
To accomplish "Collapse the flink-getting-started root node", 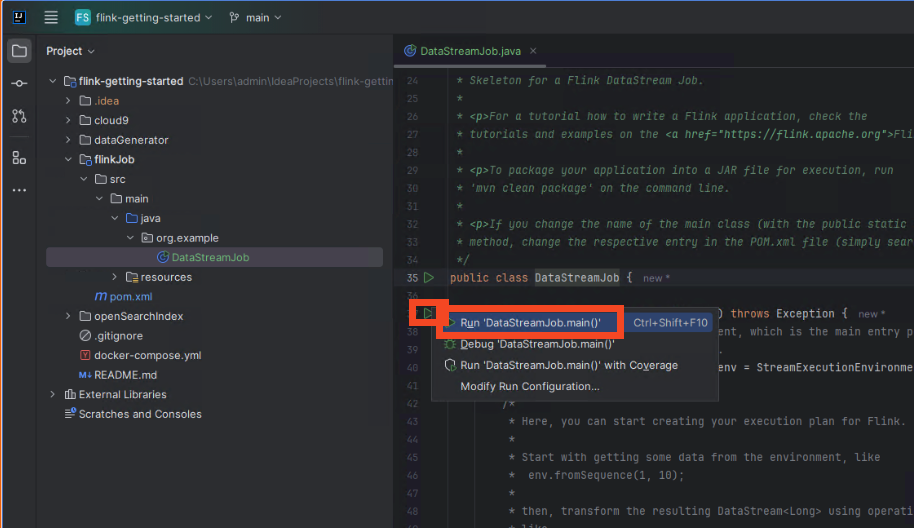I will coord(53,81).
